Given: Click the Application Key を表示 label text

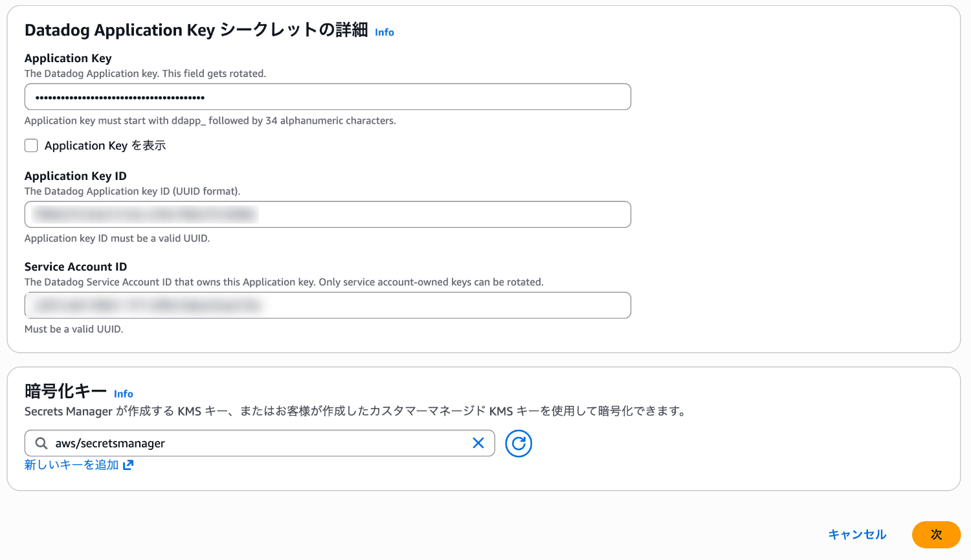Looking at the screenshot, I should coord(106,146).
